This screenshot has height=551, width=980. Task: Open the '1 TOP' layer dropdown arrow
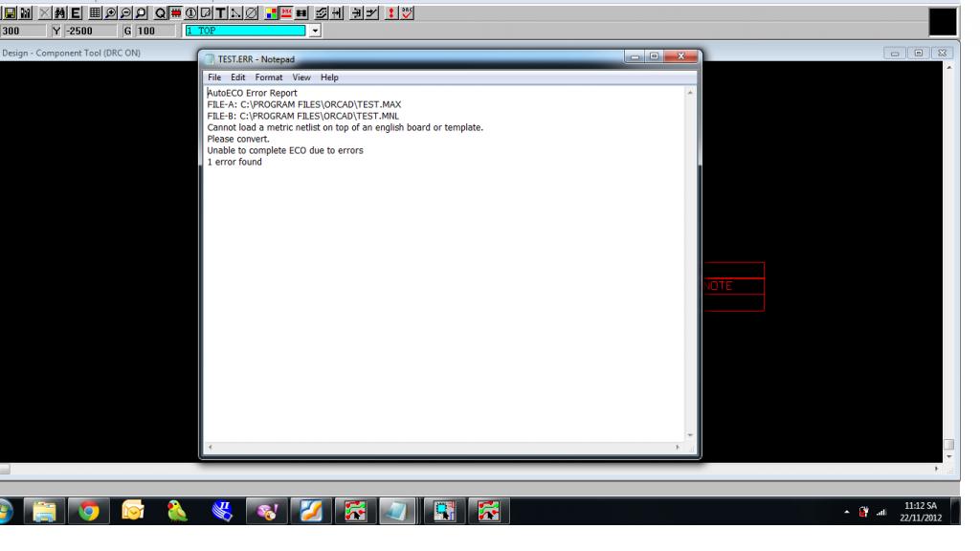(x=315, y=31)
